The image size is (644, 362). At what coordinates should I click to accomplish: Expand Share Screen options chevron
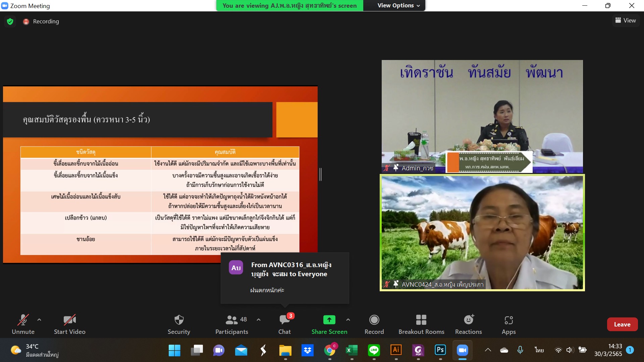click(348, 320)
